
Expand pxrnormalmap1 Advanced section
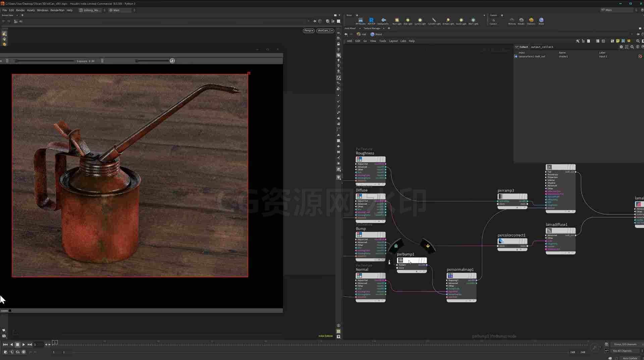pos(447,283)
